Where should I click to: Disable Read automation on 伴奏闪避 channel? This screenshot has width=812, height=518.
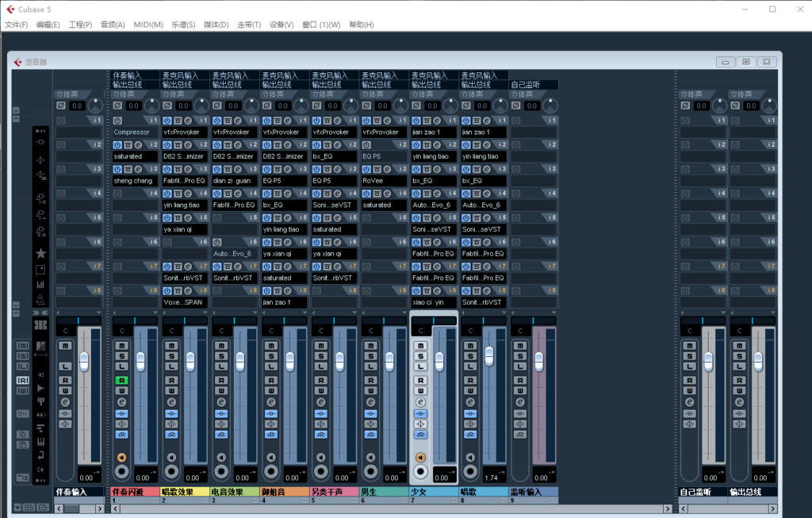point(121,381)
